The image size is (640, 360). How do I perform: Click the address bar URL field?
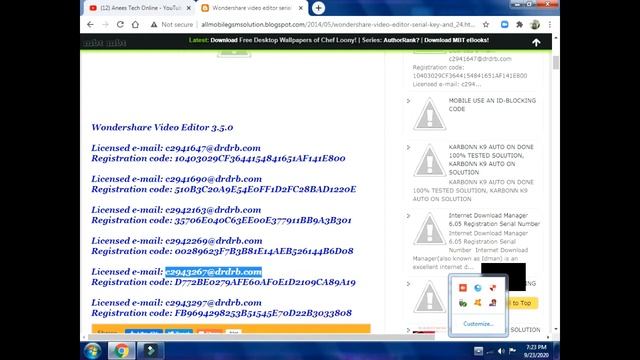338,24
